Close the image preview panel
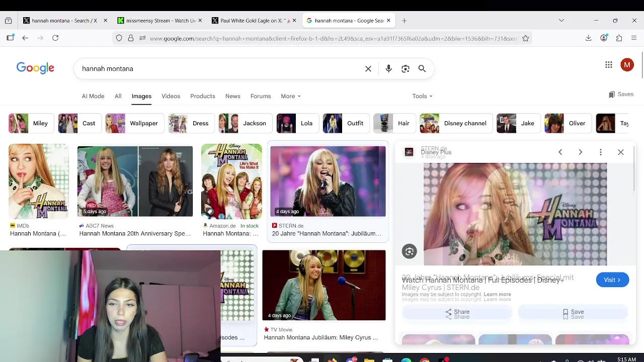This screenshot has width=644, height=362. (621, 152)
